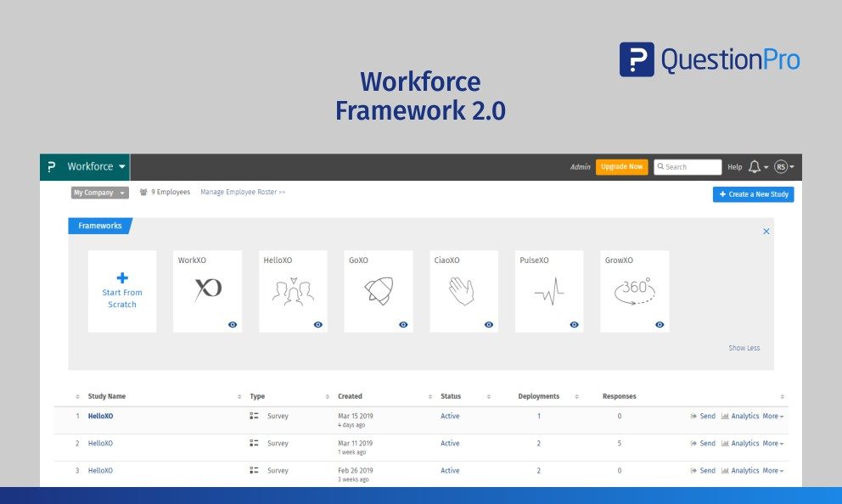
Task: Click the Active status in the Mar 15 2019 row
Action: pyautogui.click(x=450, y=416)
